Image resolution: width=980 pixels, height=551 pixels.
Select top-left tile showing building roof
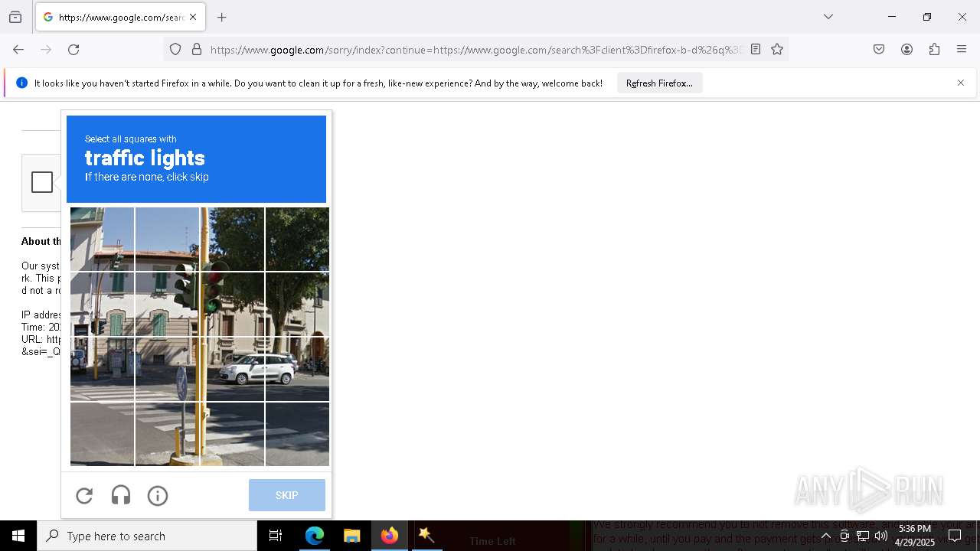102,239
